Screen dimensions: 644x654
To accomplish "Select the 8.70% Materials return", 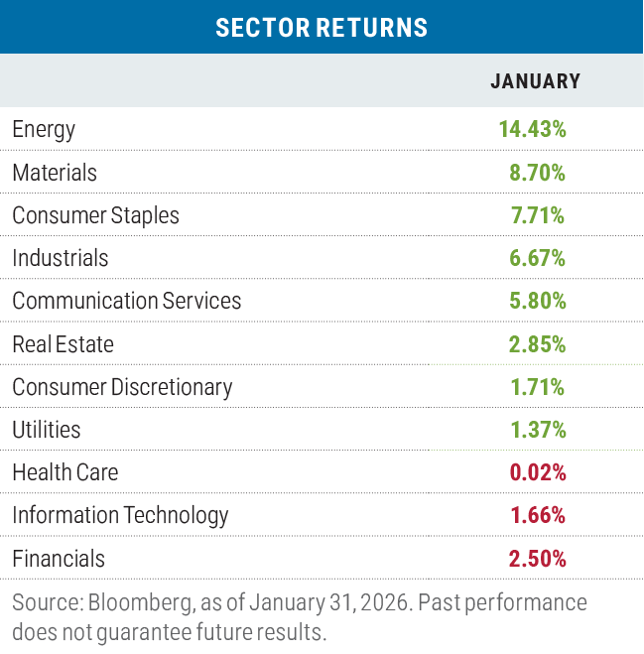I will 537,173.
